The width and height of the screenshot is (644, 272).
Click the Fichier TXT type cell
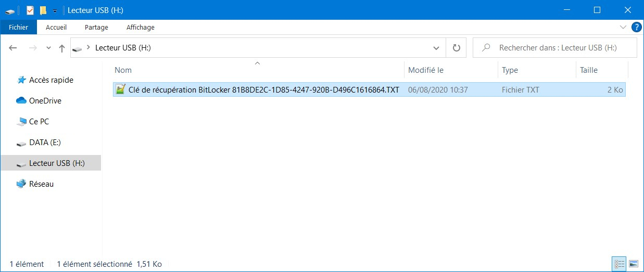521,89
